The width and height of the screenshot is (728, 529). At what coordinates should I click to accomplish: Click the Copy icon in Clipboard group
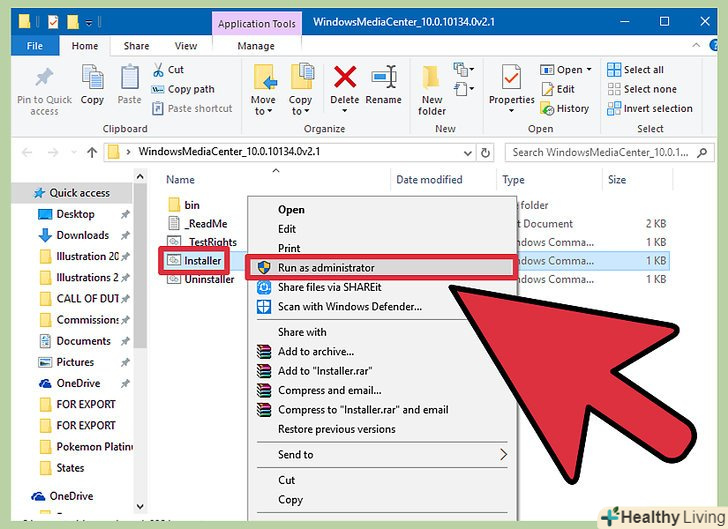pos(92,77)
